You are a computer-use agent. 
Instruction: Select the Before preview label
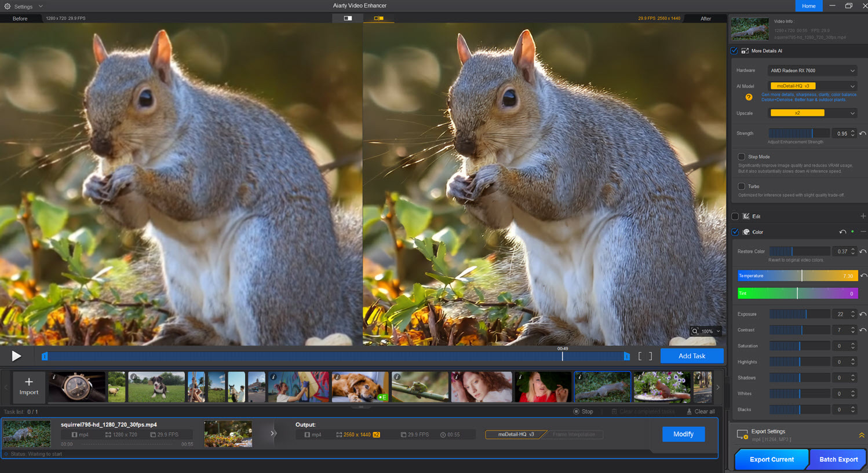pyautogui.click(x=20, y=19)
